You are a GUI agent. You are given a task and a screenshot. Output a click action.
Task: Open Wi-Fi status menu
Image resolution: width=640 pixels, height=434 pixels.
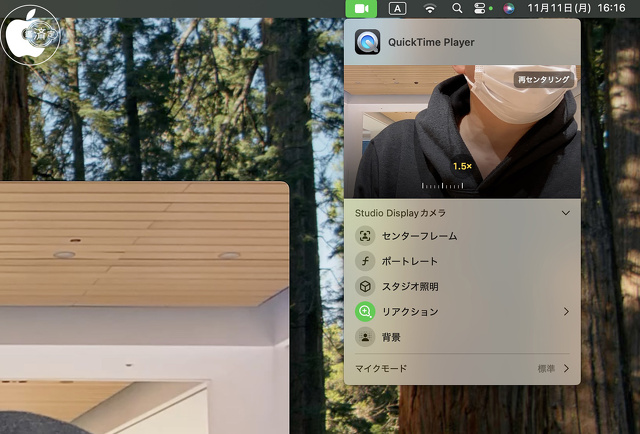click(x=430, y=8)
